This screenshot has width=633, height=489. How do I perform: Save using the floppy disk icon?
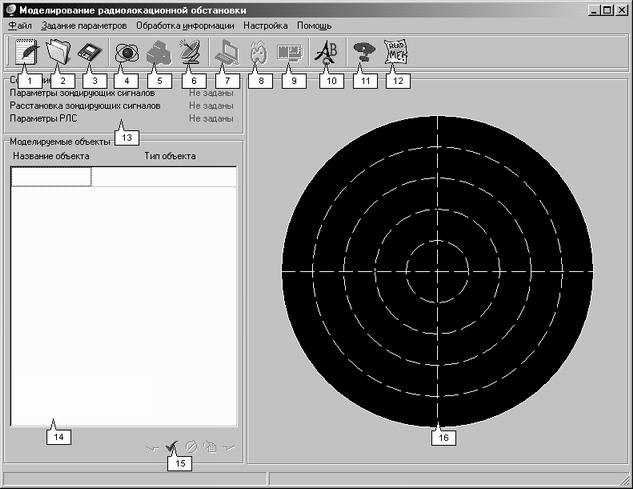click(x=90, y=51)
